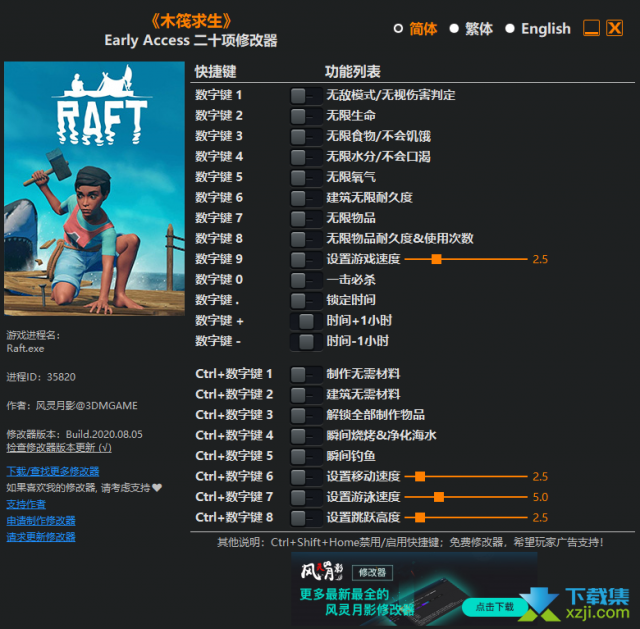Enable 无限物品耐久度&使用次数 toggle
The width and height of the screenshot is (640, 629).
306,239
